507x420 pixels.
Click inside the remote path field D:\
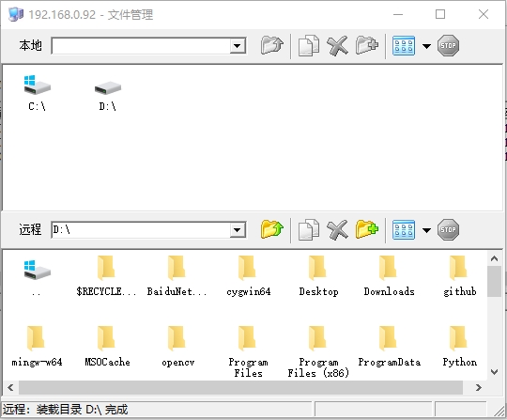point(141,230)
